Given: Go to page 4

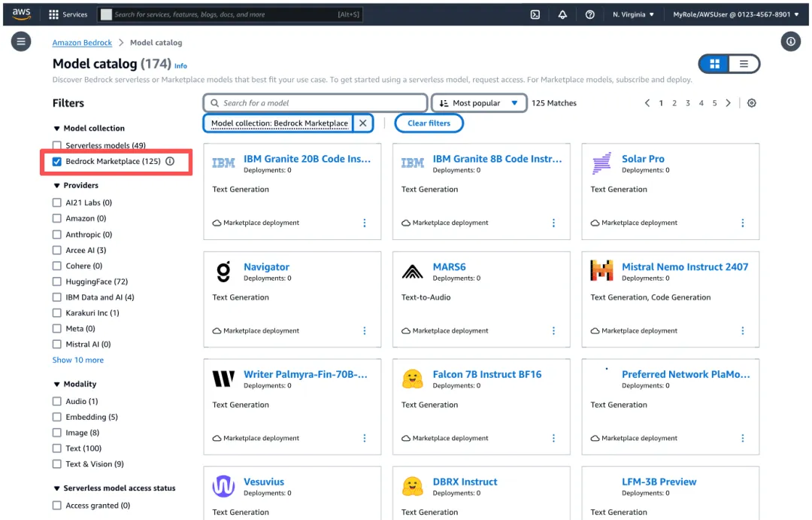Looking at the screenshot, I should tap(701, 103).
